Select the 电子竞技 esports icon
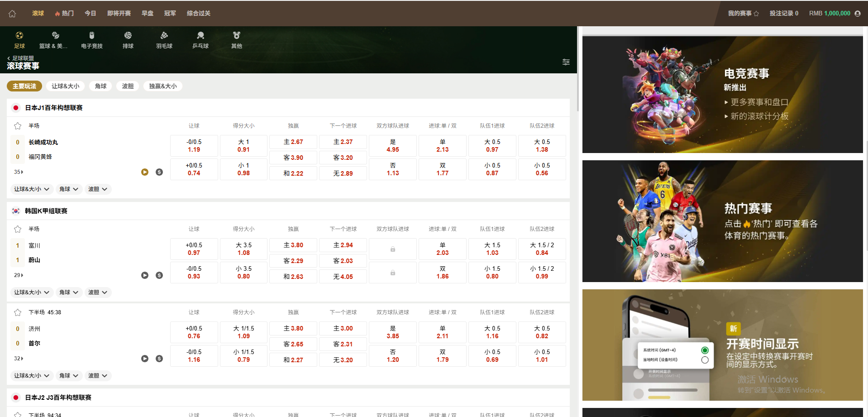868x417 pixels. click(92, 39)
